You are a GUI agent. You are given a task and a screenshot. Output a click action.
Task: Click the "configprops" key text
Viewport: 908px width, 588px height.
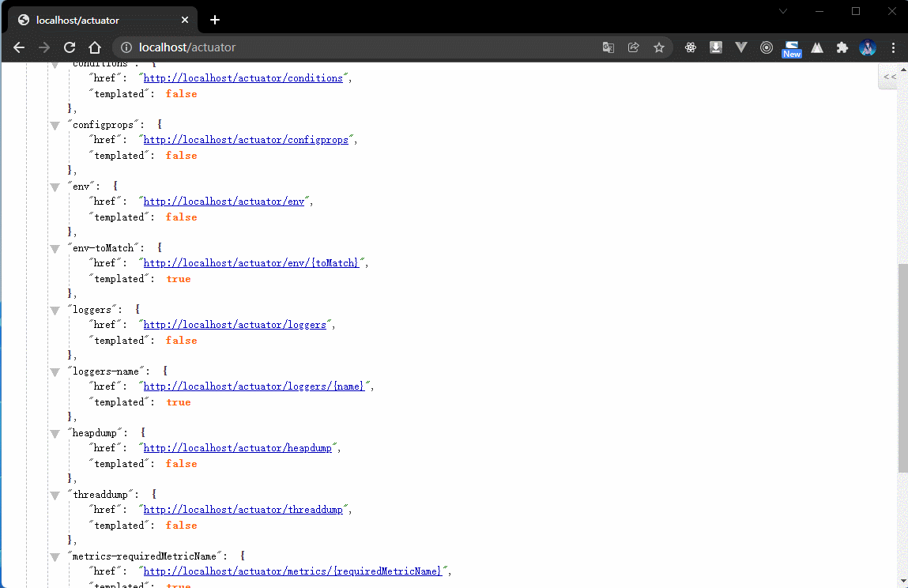(x=103, y=125)
